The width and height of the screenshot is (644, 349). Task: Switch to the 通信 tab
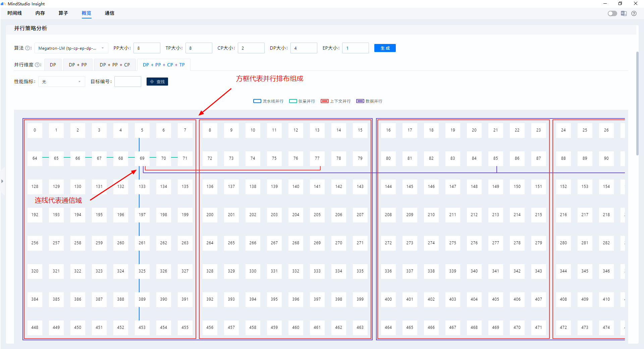pos(109,13)
